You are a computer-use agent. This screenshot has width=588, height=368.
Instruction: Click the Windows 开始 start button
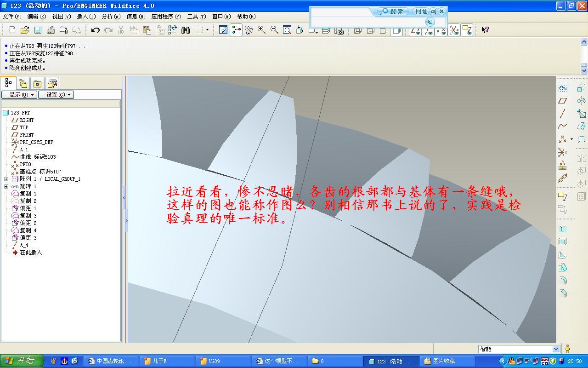[x=22, y=361]
